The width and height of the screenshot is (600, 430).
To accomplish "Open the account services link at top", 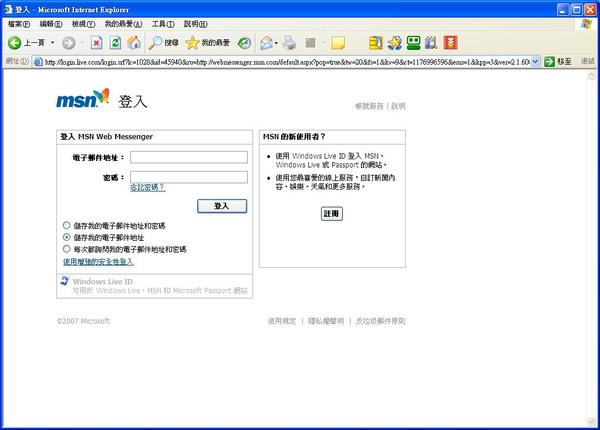I will [x=369, y=106].
